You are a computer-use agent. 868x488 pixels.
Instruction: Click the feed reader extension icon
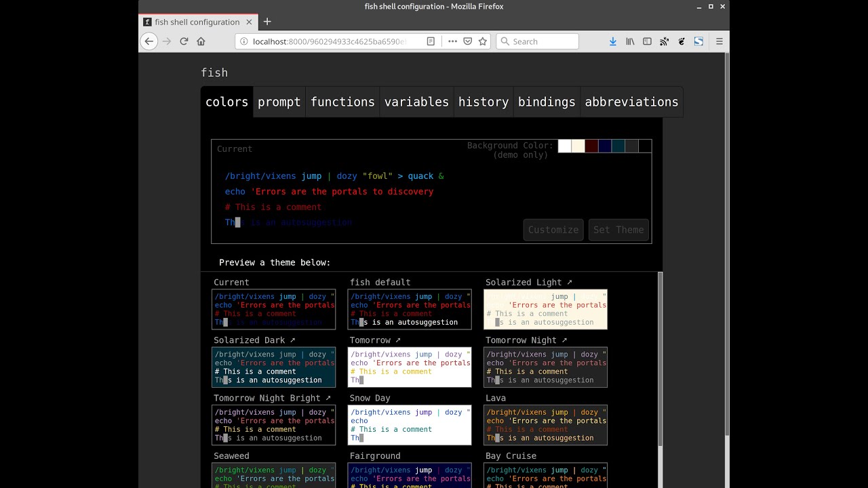point(664,41)
